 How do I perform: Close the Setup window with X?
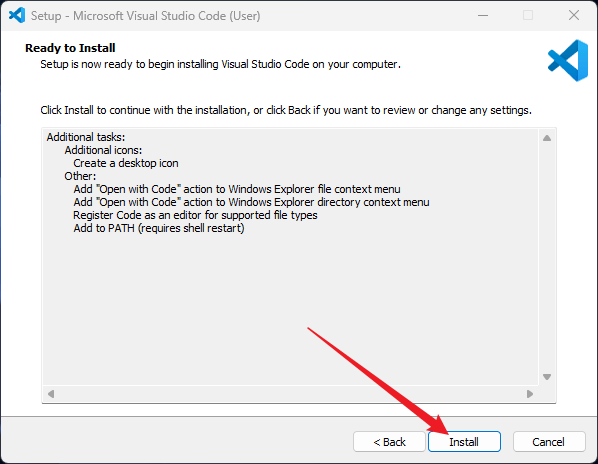pyautogui.click(x=574, y=15)
